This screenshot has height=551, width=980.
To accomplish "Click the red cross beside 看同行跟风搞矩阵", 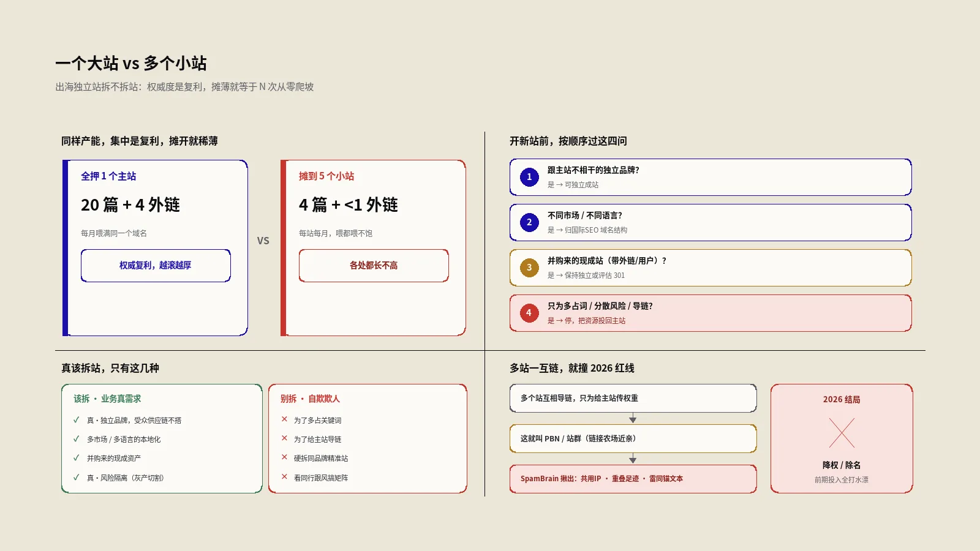I will coord(284,477).
